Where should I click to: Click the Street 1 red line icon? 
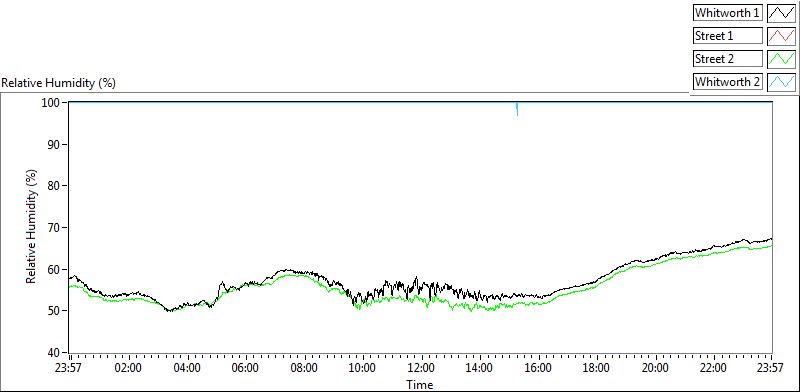coord(781,36)
